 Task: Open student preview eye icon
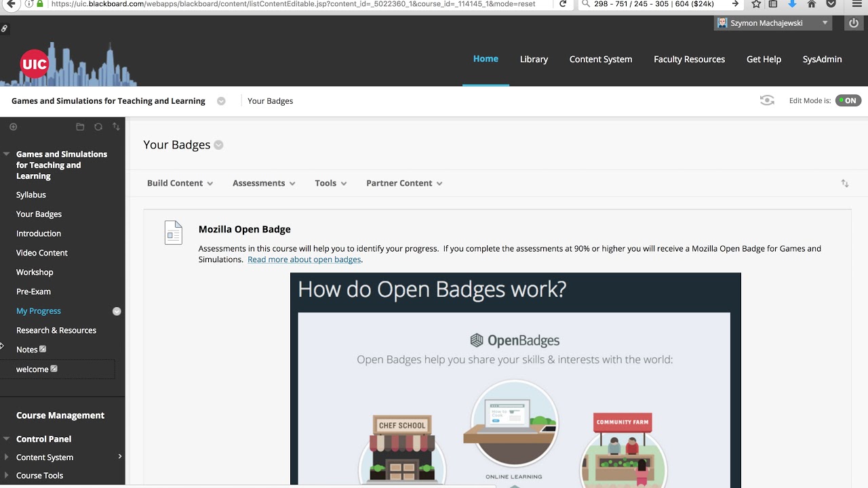click(767, 100)
